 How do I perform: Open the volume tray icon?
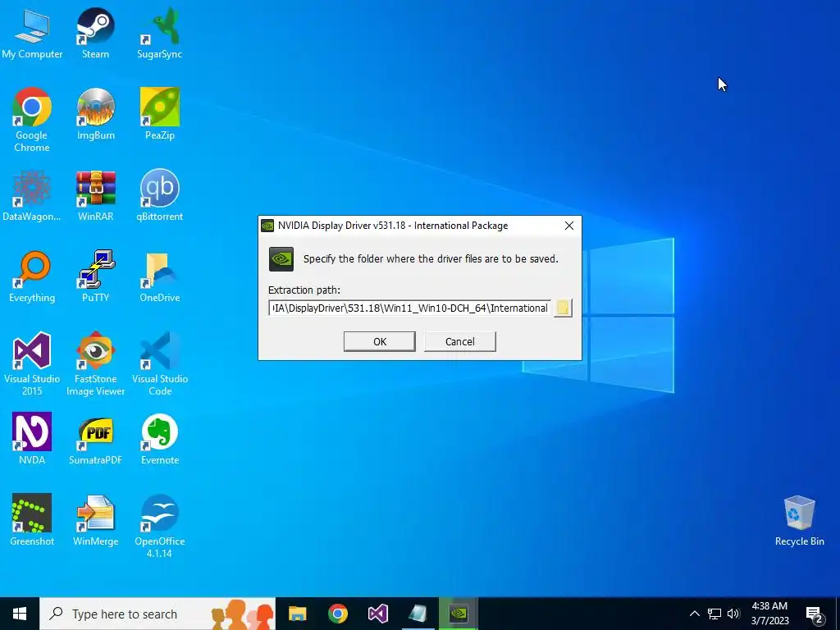(733, 614)
